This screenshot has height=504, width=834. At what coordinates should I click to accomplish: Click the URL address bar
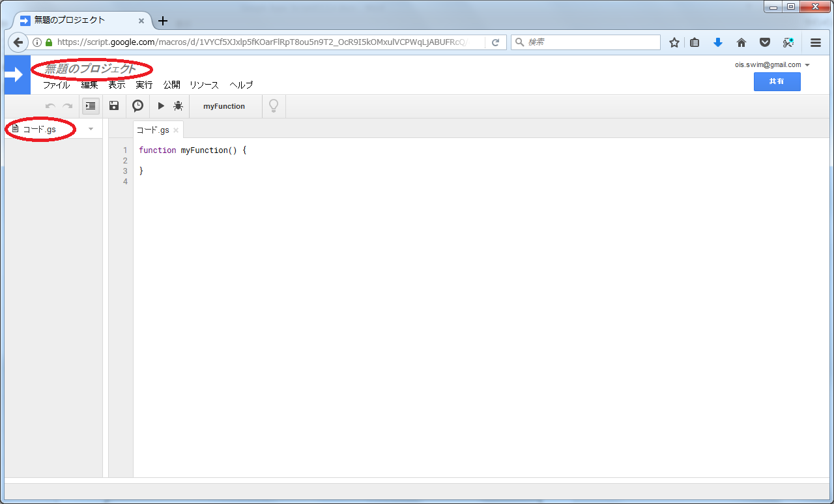[261, 42]
